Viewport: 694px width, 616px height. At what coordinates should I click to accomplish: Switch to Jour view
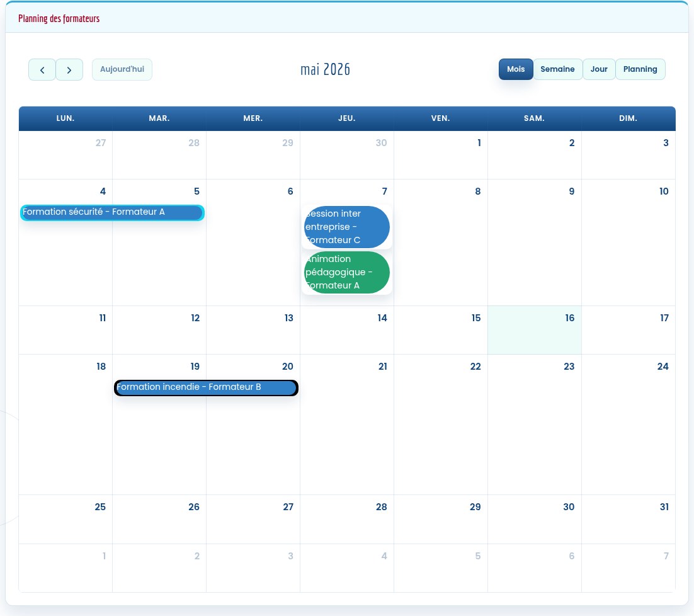(x=599, y=69)
